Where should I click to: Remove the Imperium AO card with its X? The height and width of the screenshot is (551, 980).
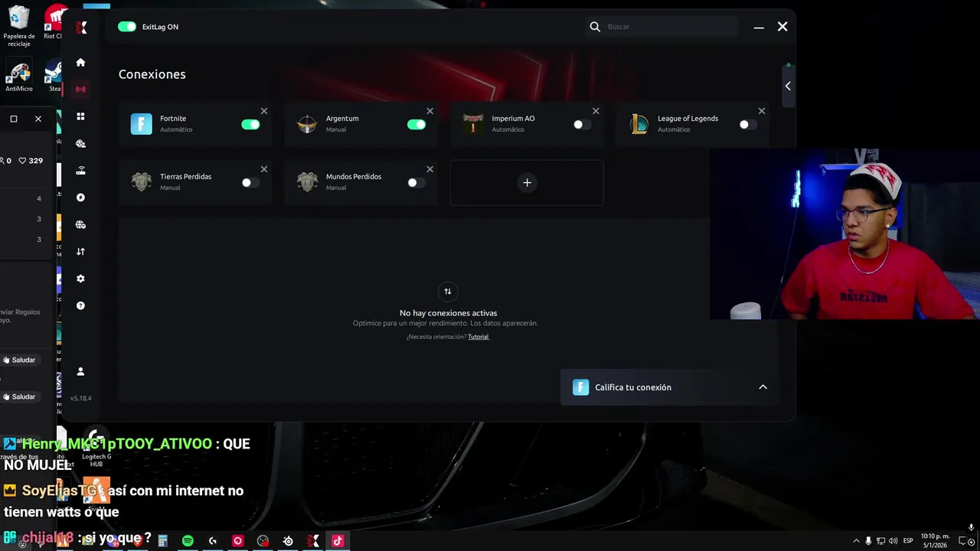point(596,111)
